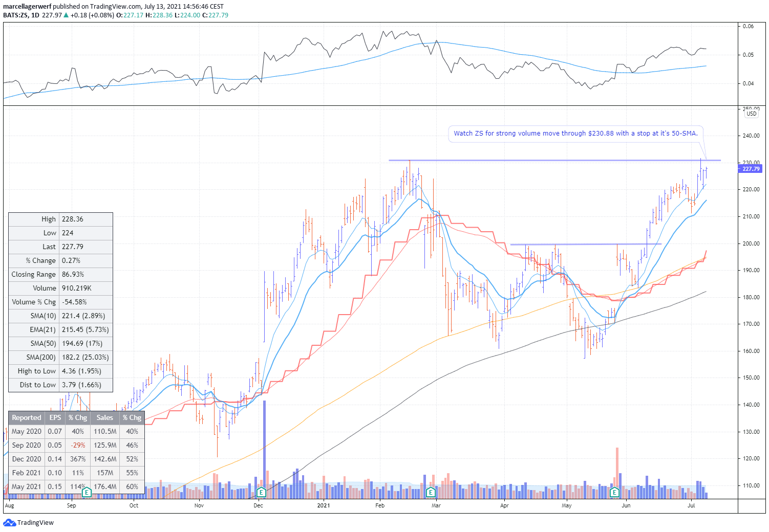Click the May 2020 earnings row label

click(27, 431)
